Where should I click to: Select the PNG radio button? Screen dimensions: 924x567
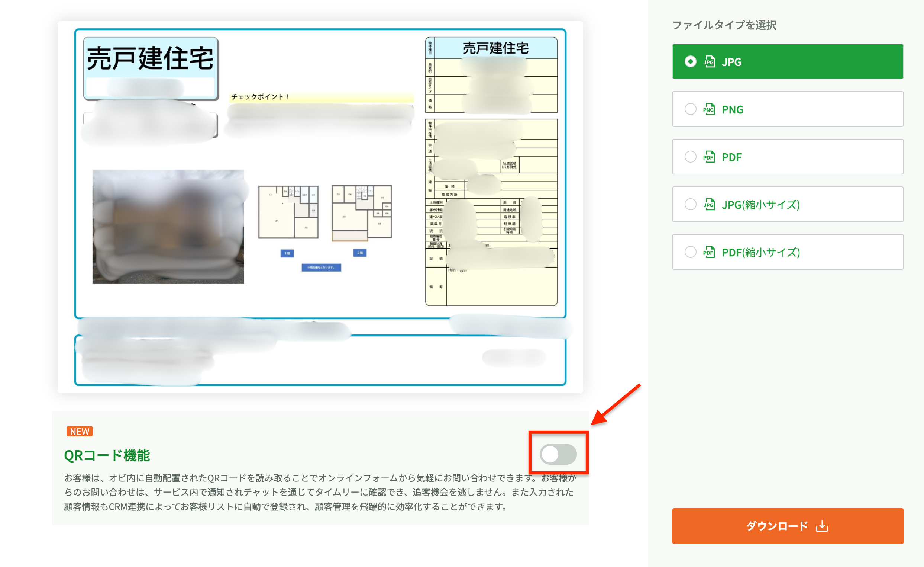[x=690, y=109]
